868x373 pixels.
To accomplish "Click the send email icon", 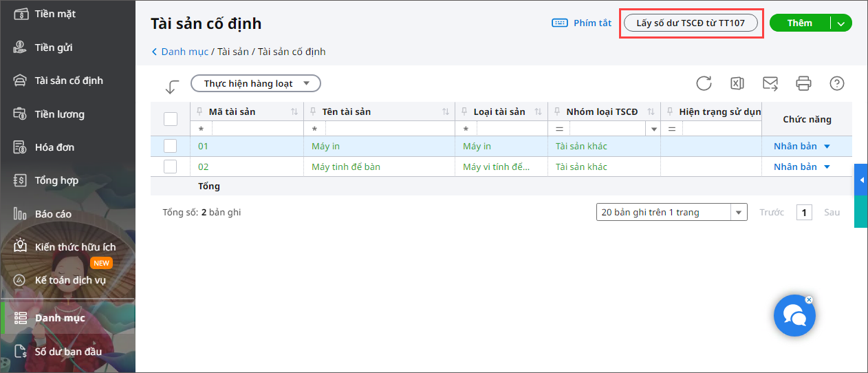I will tap(770, 83).
